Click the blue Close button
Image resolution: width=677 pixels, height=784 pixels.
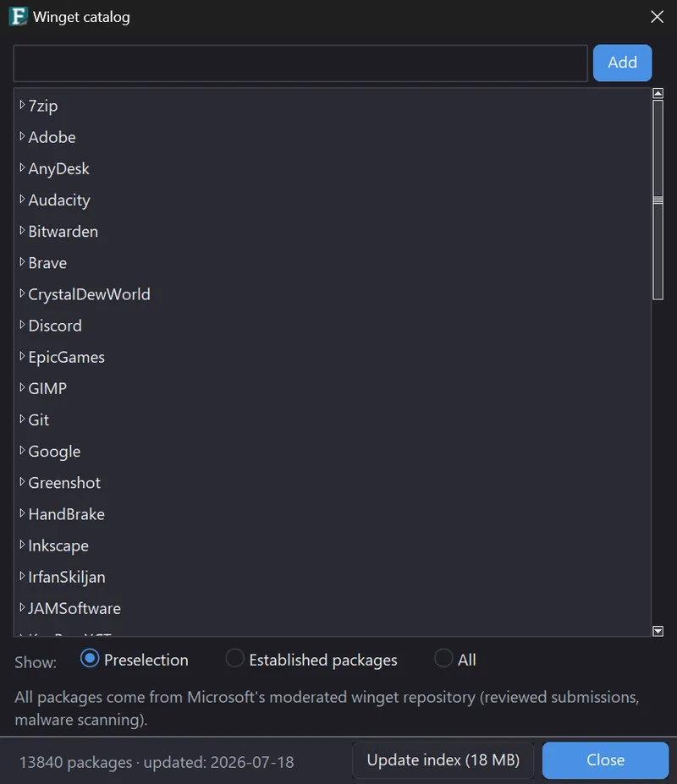pos(605,760)
